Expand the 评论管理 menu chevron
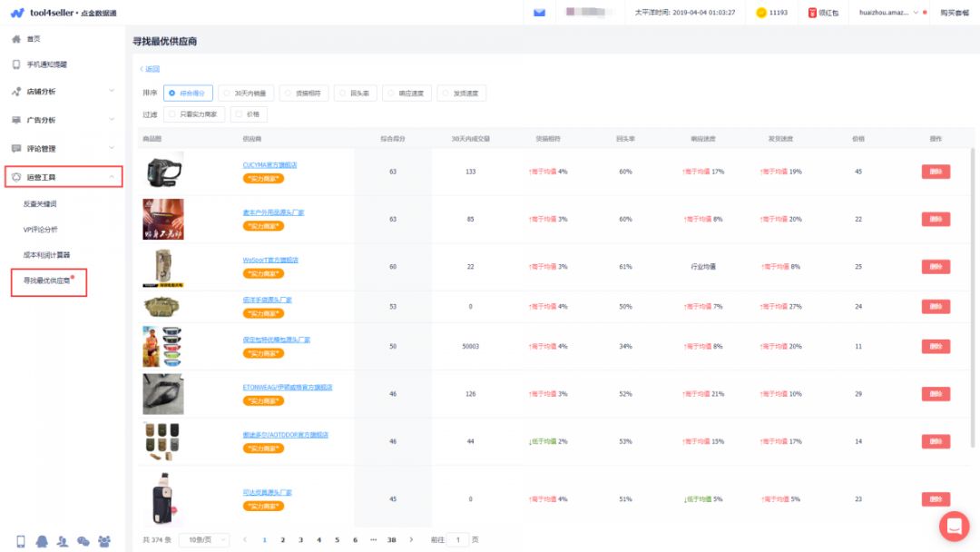The image size is (980, 552). [112, 148]
